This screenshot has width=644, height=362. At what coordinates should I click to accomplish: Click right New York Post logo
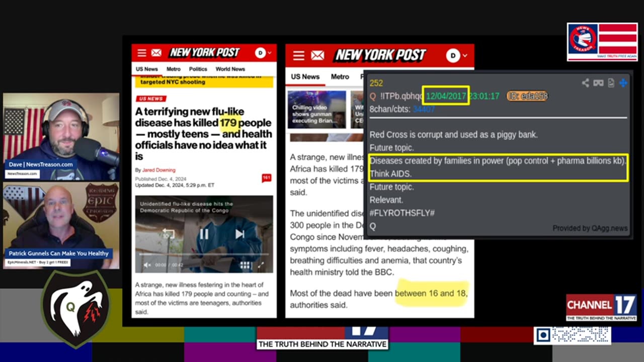381,55
